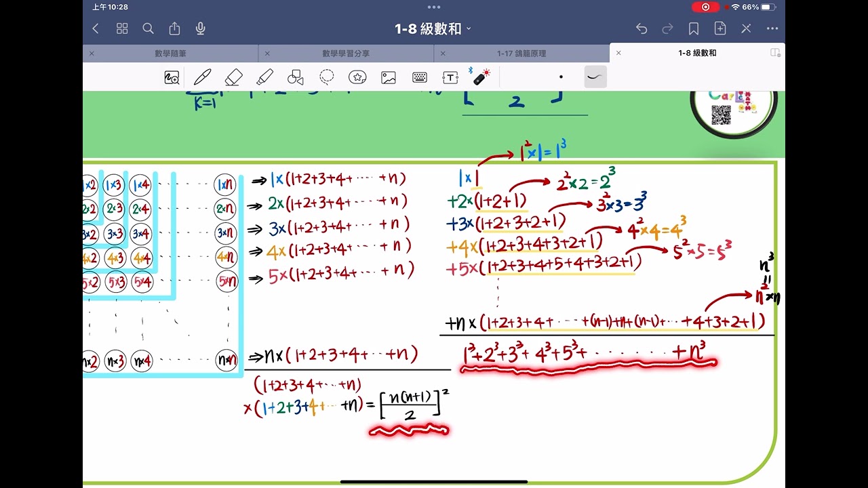The width and height of the screenshot is (868, 488).
Task: Tap the circled n×n in the grid
Action: 226,361
